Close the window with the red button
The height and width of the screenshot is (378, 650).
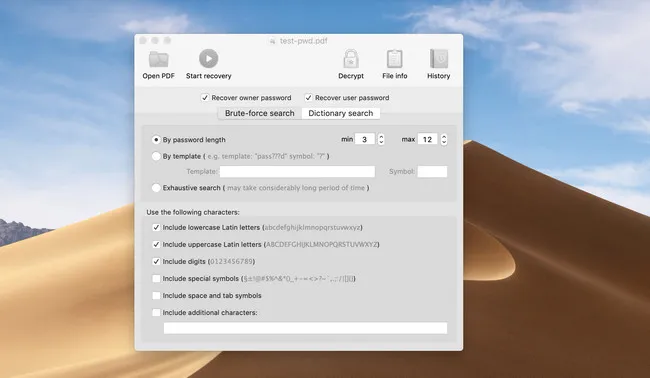pyautogui.click(x=143, y=40)
